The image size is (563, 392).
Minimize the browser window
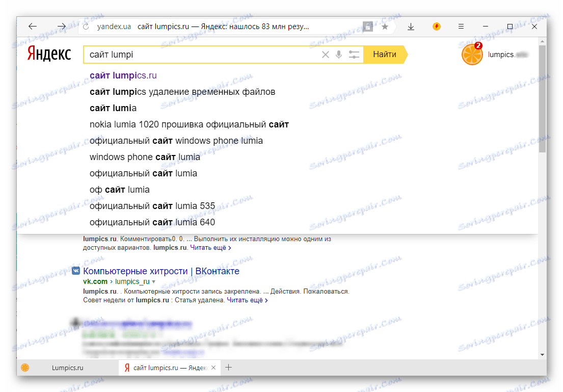[486, 26]
